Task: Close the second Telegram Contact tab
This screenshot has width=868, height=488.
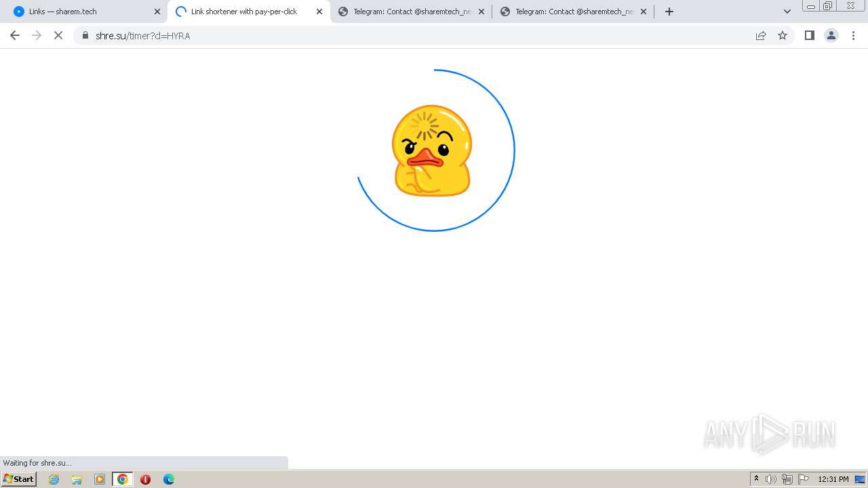Action: pyautogui.click(x=644, y=12)
